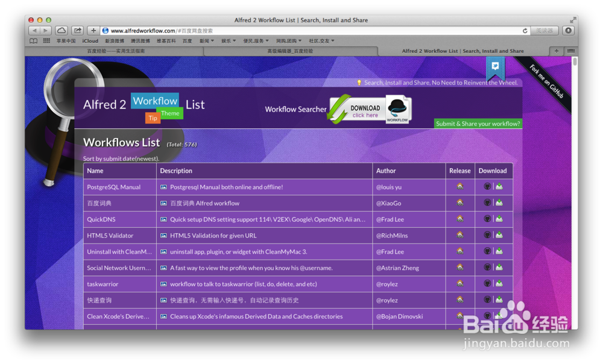603x364 pixels.
Task: Open the 新浪微博 bookmark
Action: 115,41
